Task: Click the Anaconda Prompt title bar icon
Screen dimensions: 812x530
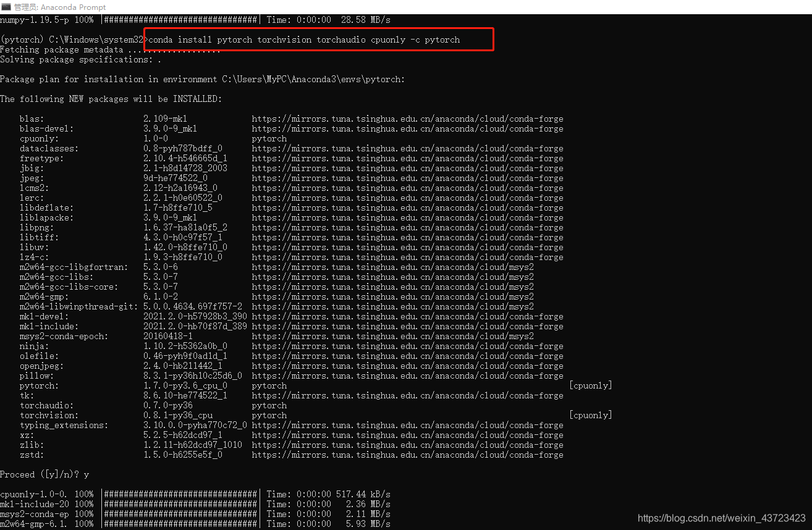Action: click(x=6, y=7)
